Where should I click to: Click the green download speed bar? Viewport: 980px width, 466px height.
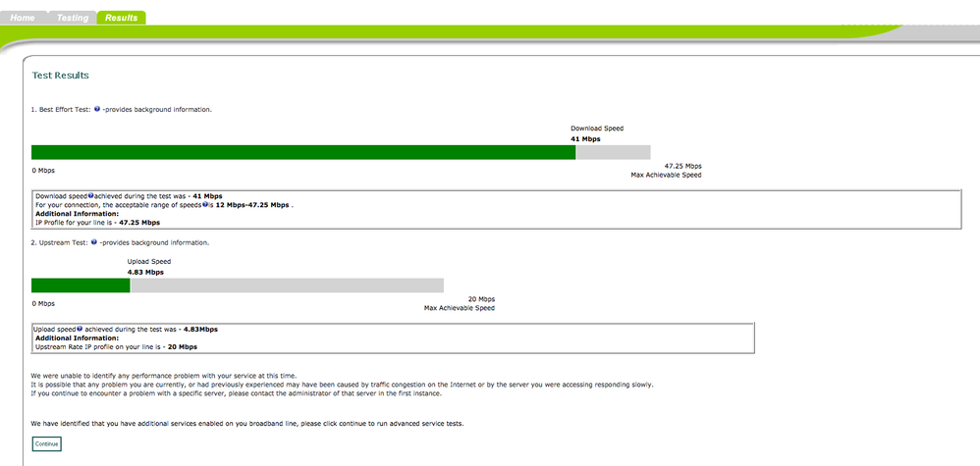[303, 152]
